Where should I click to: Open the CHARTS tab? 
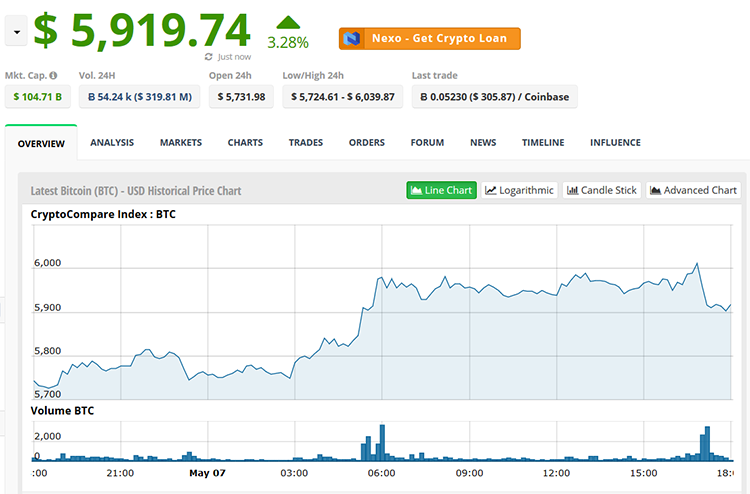coord(245,143)
